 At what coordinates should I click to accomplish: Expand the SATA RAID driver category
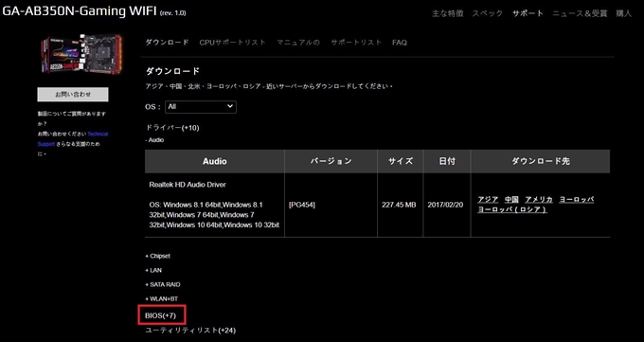tap(163, 284)
